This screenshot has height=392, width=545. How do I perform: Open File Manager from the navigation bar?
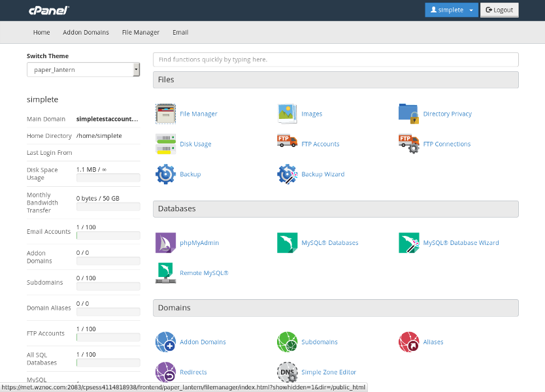140,32
